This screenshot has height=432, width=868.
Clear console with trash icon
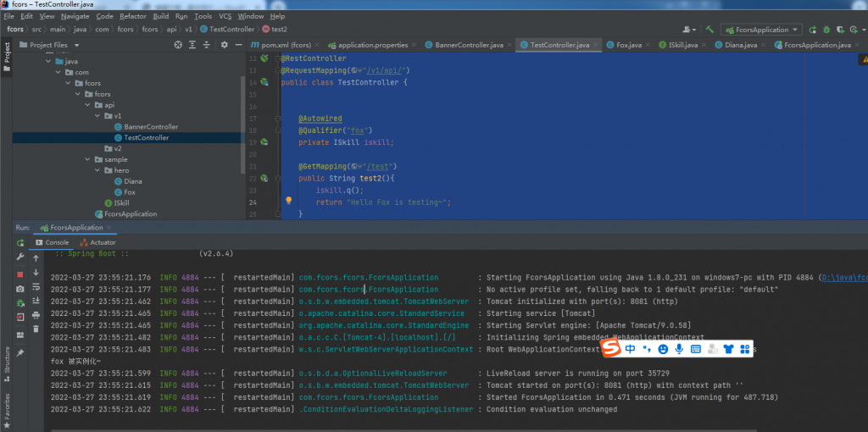point(36,329)
